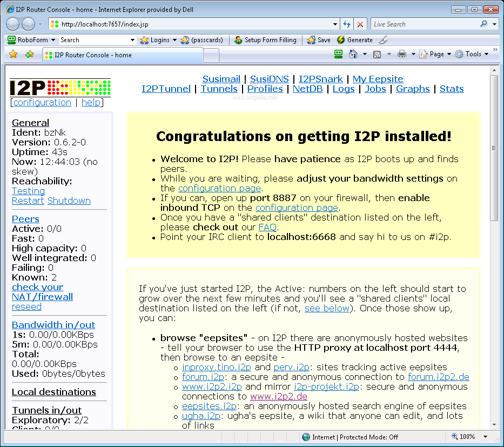Click into the Live Search box
Image resolution: width=504 pixels, height=447 pixels.
point(425,24)
